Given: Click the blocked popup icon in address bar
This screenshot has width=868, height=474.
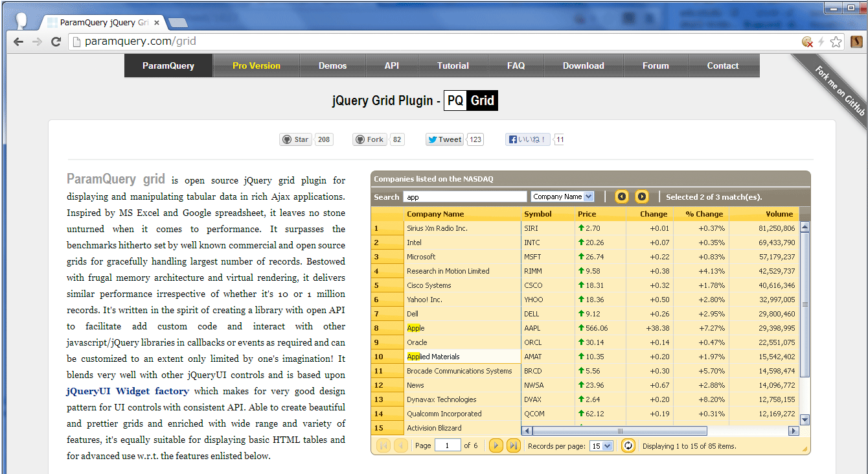Looking at the screenshot, I should click(807, 41).
